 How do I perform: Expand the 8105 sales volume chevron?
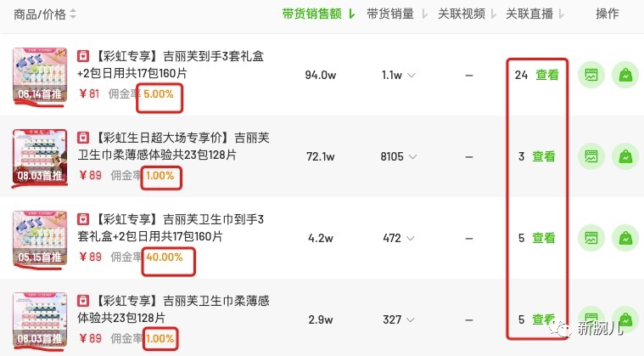coord(412,156)
